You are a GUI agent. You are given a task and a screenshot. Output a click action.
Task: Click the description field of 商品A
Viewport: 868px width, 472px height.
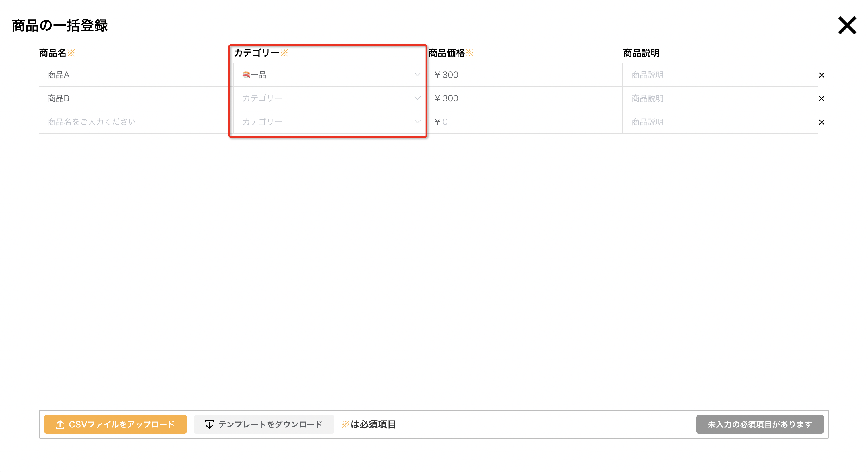(720, 75)
